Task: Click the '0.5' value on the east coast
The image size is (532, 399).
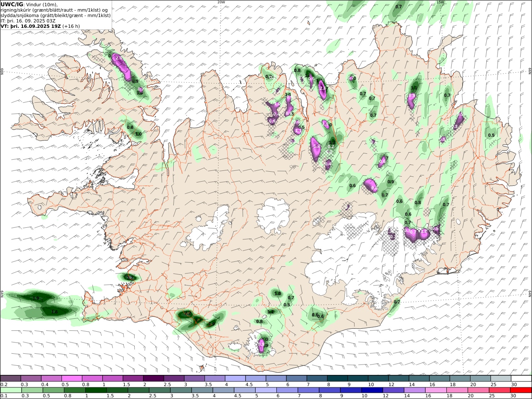Action: (491, 135)
